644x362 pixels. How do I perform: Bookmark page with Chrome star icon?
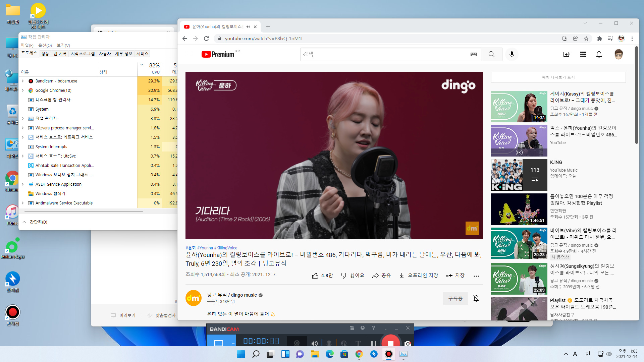point(586,39)
